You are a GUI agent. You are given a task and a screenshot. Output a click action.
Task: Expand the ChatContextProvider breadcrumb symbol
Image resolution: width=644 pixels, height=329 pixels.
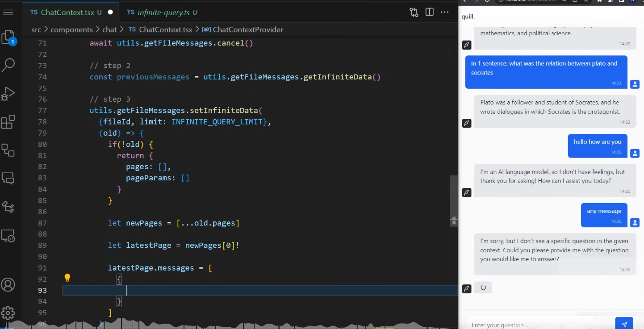pyautogui.click(x=248, y=29)
